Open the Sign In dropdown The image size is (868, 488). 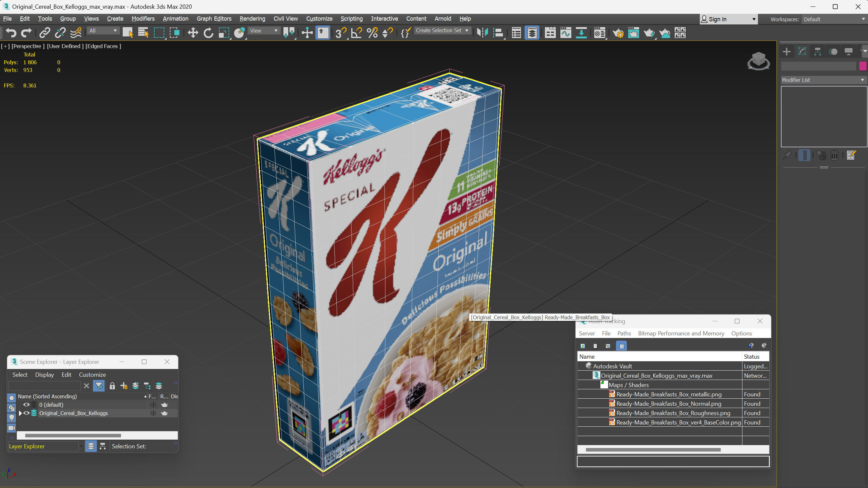coord(729,19)
